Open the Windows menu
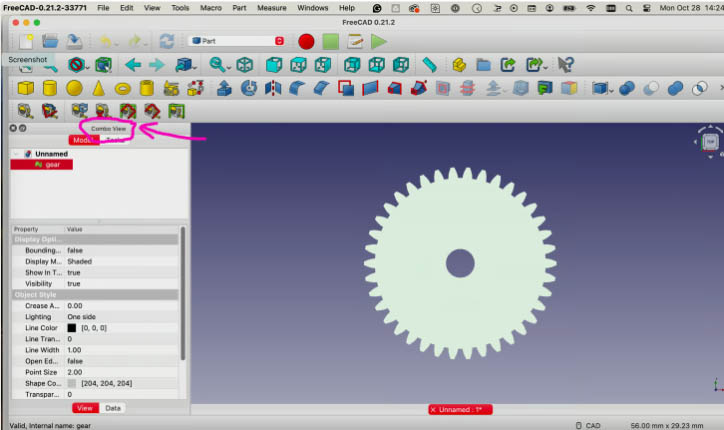Image resolution: width=724 pixels, height=430 pixels. pos(313,8)
